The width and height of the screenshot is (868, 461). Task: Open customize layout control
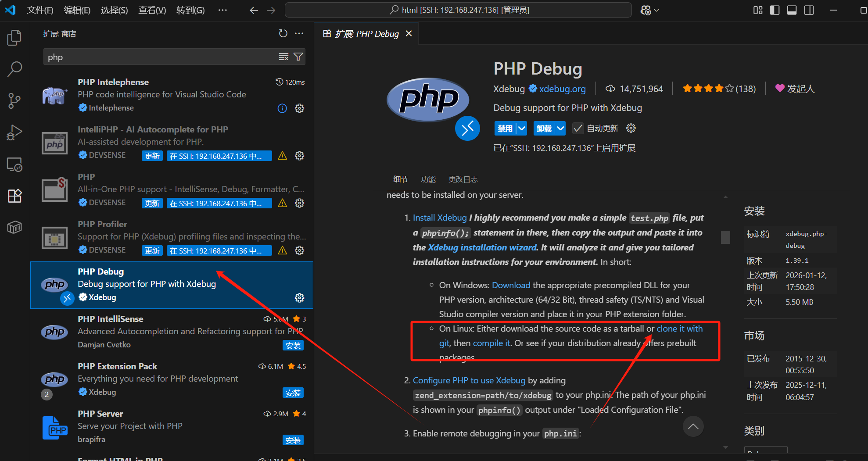[x=758, y=10]
